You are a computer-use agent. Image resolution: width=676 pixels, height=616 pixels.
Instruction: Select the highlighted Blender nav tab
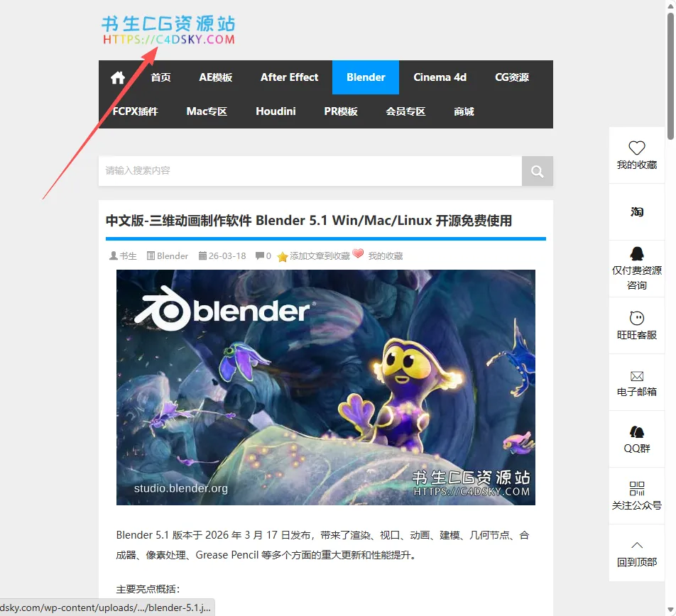pyautogui.click(x=366, y=77)
